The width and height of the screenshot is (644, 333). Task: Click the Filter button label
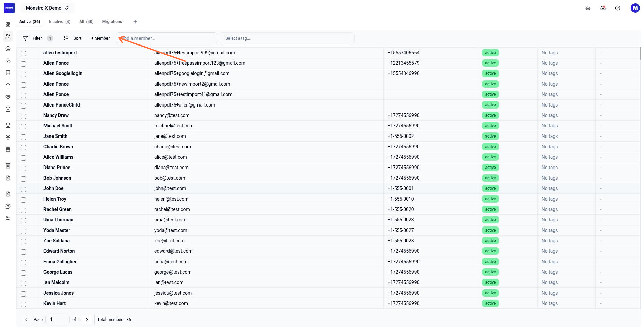pyautogui.click(x=37, y=38)
